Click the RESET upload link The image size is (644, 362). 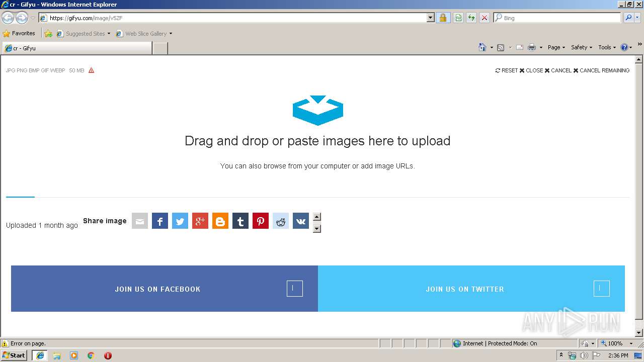point(506,70)
